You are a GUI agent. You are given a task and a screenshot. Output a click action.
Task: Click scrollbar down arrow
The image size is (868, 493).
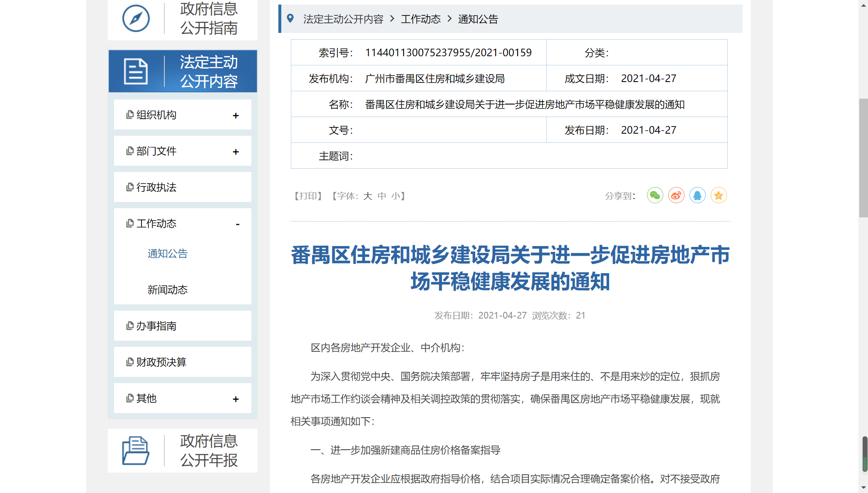pyautogui.click(x=863, y=488)
